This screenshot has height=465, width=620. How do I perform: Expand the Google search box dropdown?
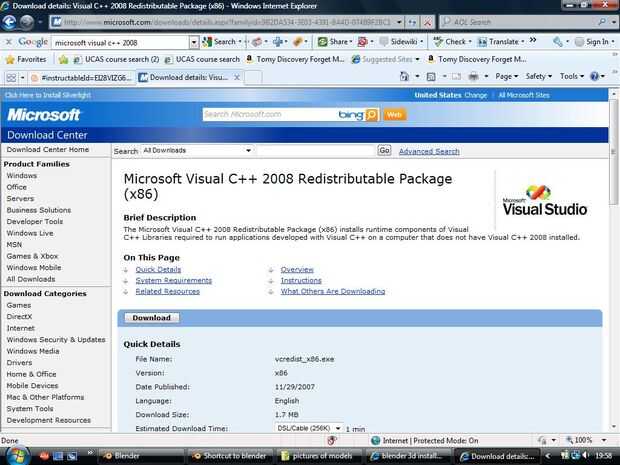tap(194, 42)
